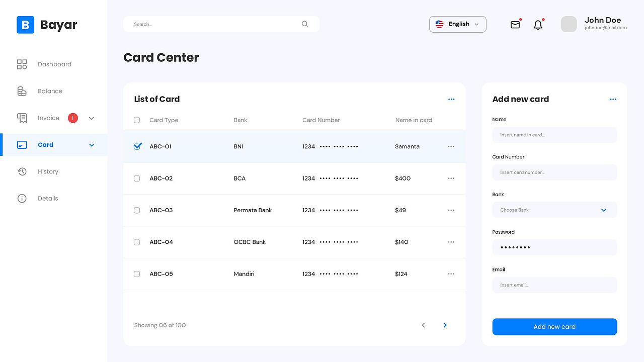Open Add new card options menu
The width and height of the screenshot is (644, 362).
pos(613,100)
